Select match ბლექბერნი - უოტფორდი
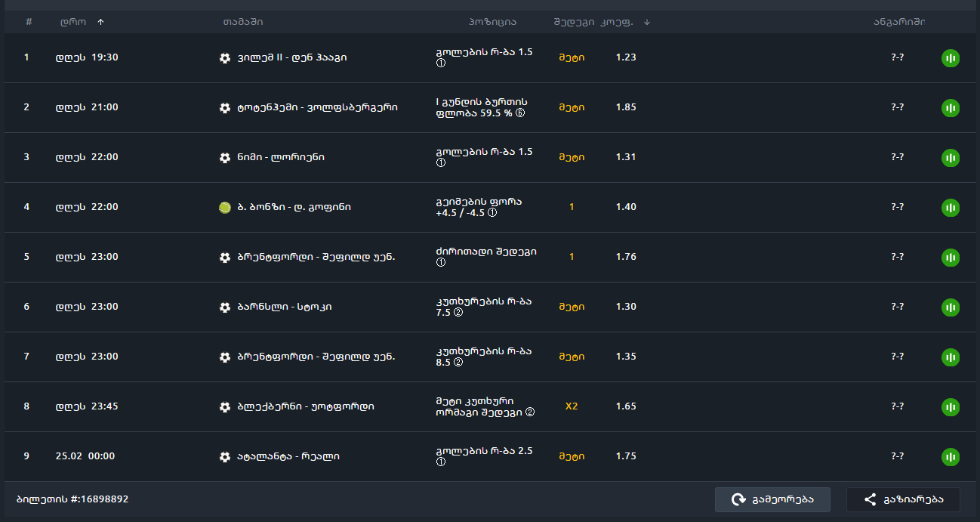Screen dimensions: 980x522 306,406
